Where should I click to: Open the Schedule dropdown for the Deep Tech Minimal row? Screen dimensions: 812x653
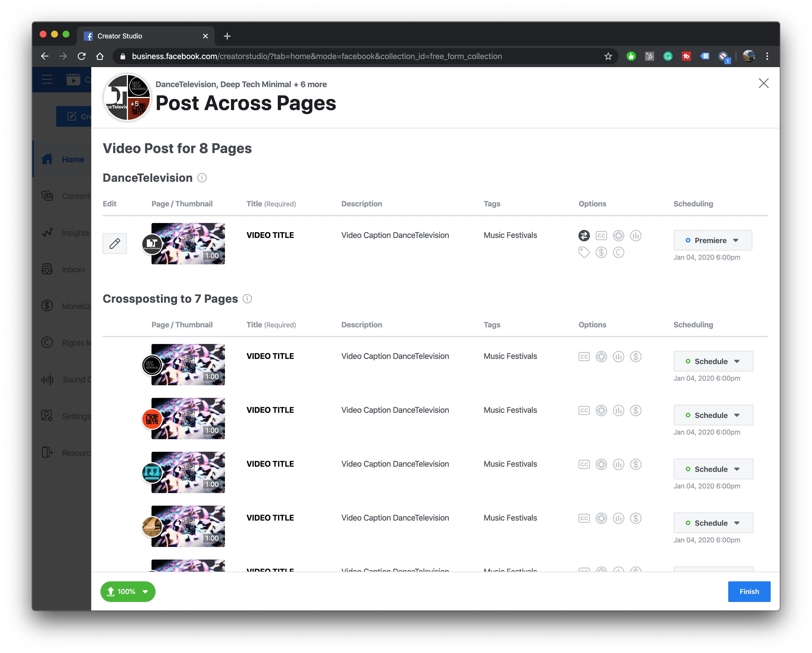click(713, 361)
